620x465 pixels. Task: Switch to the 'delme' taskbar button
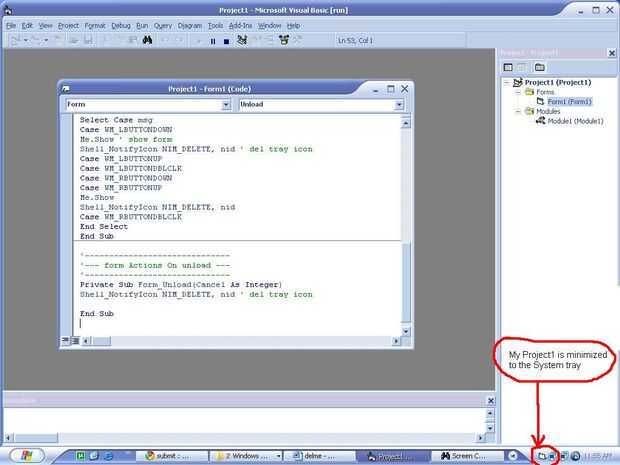(319, 456)
